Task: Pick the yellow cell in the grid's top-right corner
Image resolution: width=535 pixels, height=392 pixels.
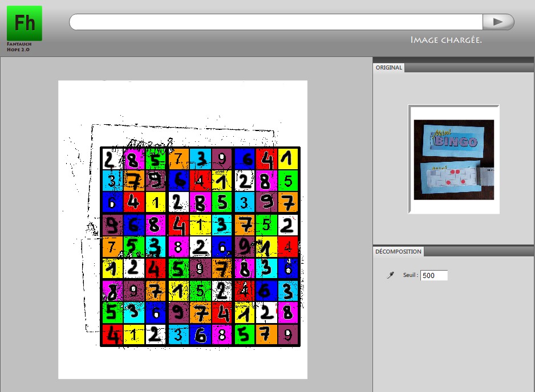Action: [288, 159]
